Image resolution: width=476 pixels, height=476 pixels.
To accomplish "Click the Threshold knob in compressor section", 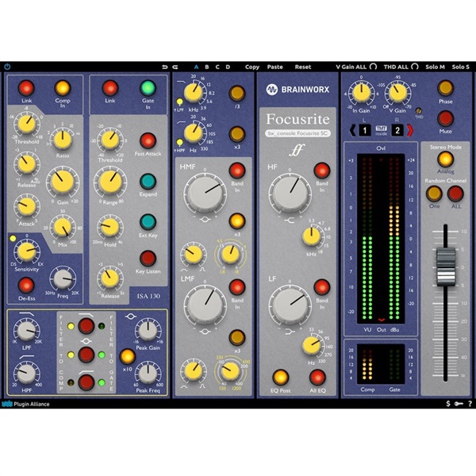I will click(28, 123).
